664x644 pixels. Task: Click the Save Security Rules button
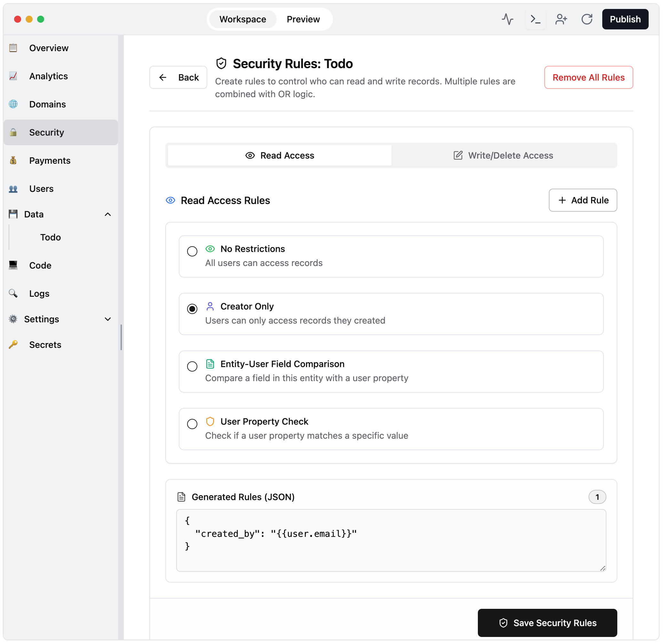(x=547, y=623)
